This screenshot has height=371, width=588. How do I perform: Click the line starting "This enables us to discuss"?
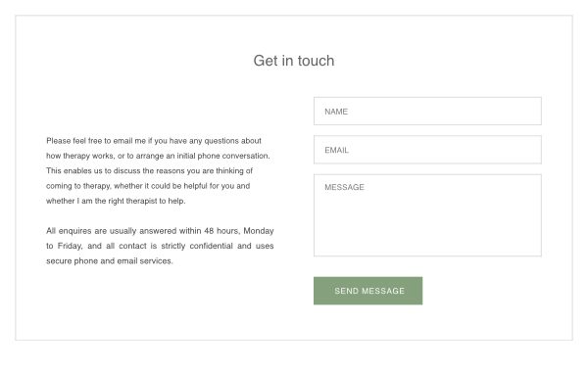[x=149, y=171]
